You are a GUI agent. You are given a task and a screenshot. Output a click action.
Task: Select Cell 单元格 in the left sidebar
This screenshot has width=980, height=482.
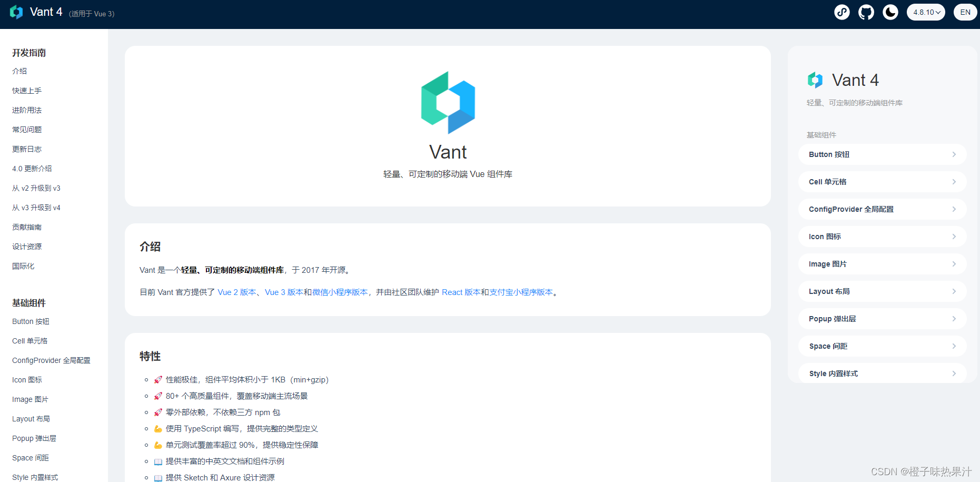[30, 341]
